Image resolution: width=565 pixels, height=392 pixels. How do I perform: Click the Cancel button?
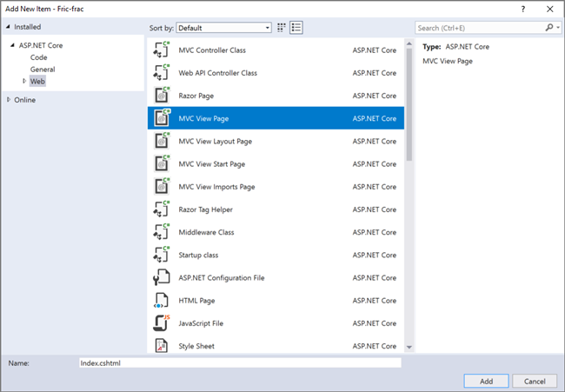(535, 382)
